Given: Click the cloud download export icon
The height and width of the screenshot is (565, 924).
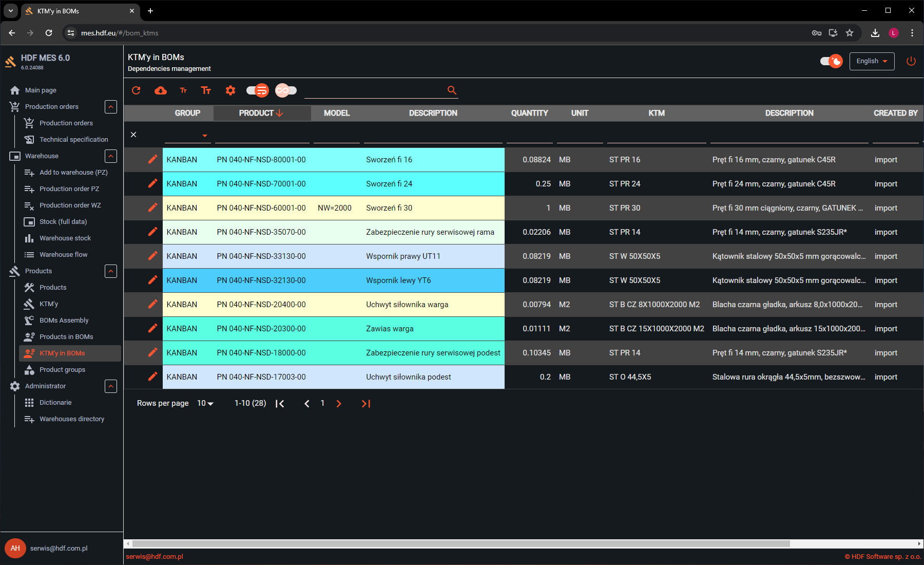Looking at the screenshot, I should [x=161, y=90].
